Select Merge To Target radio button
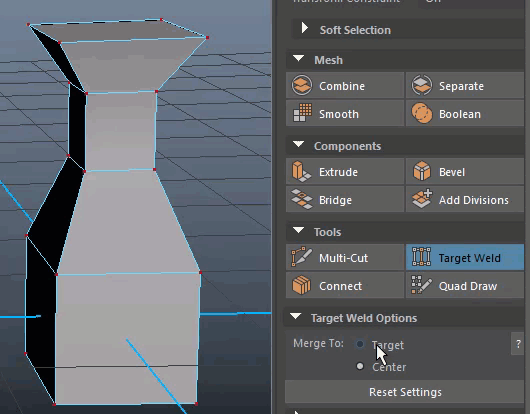530x414 pixels. coord(360,344)
